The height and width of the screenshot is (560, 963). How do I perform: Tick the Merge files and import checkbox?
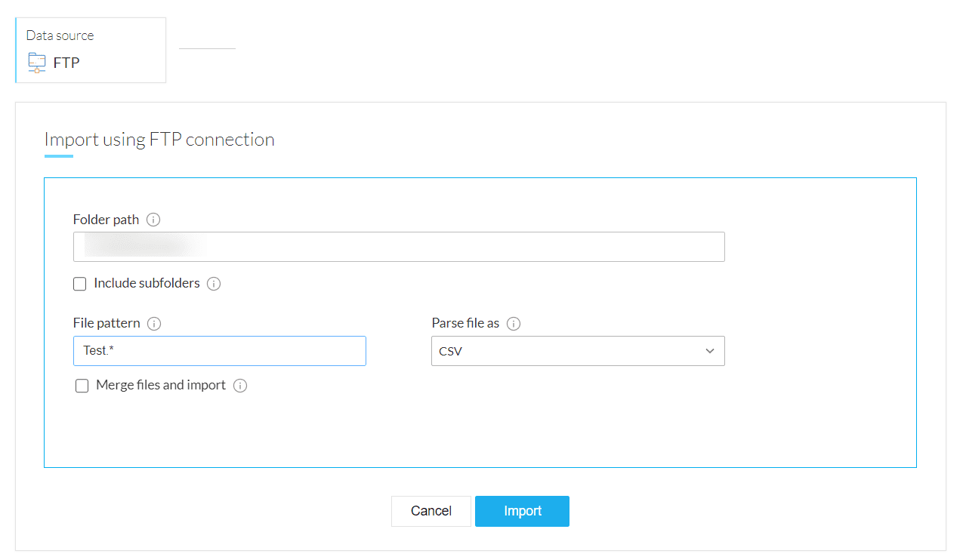82,386
